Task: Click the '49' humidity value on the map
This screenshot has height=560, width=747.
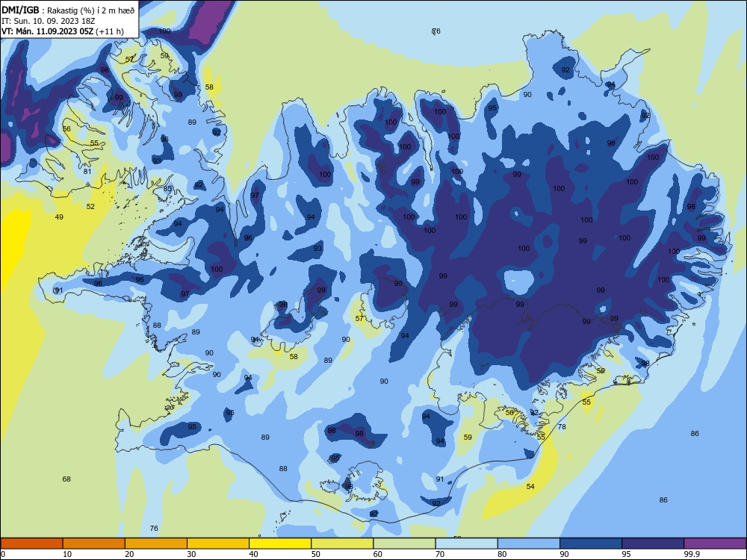Action: (59, 217)
